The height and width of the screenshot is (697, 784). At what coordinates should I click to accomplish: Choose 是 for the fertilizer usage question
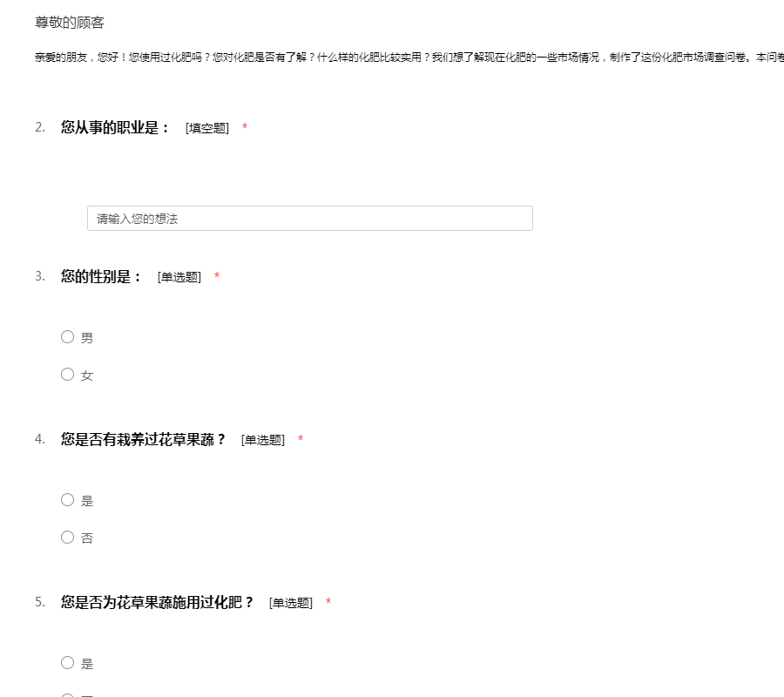(68, 663)
